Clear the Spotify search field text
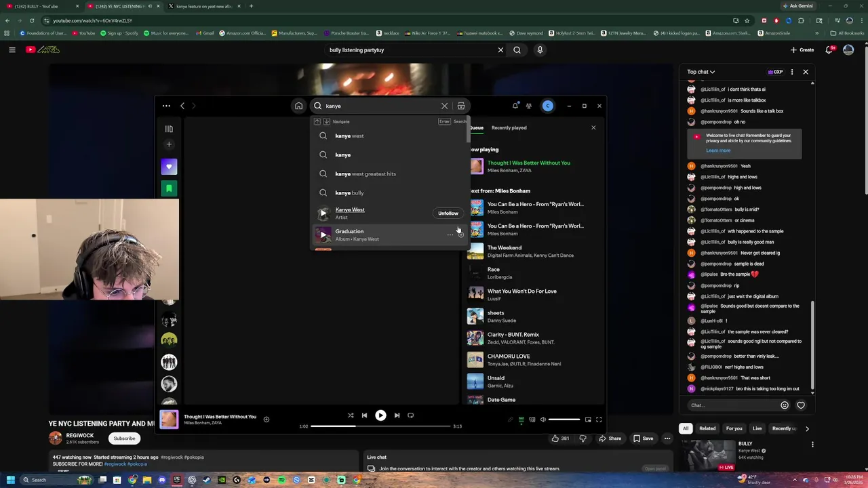Image resolution: width=868 pixels, height=488 pixels. tap(444, 106)
